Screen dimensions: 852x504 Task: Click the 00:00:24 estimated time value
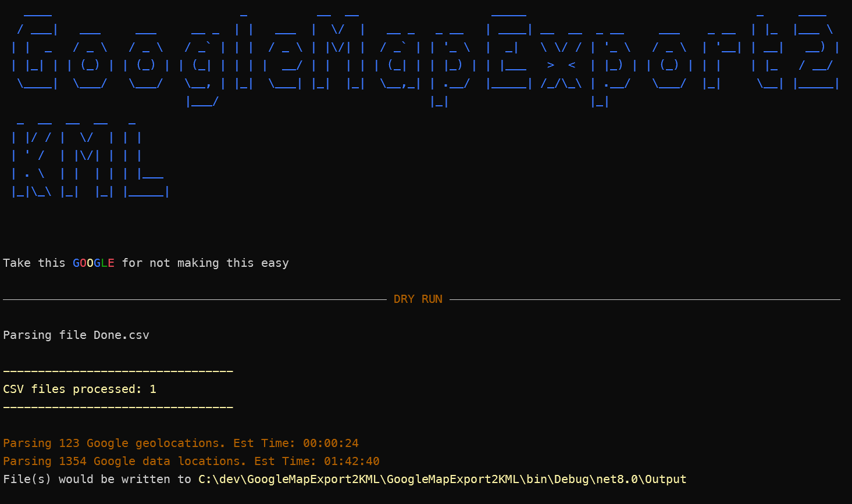pyautogui.click(x=330, y=443)
